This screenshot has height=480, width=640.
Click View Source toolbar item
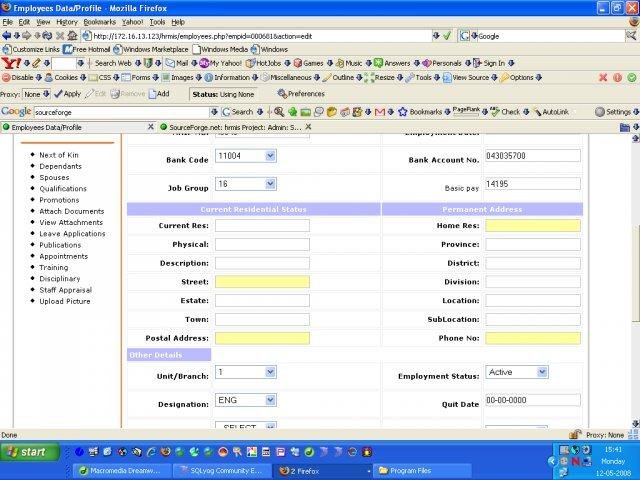point(466,78)
